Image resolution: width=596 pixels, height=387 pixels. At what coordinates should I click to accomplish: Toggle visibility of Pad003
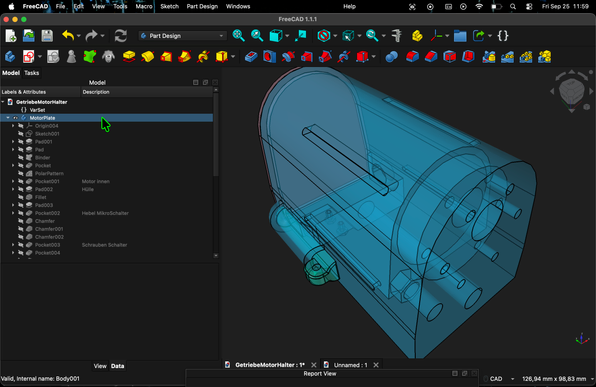(x=21, y=205)
